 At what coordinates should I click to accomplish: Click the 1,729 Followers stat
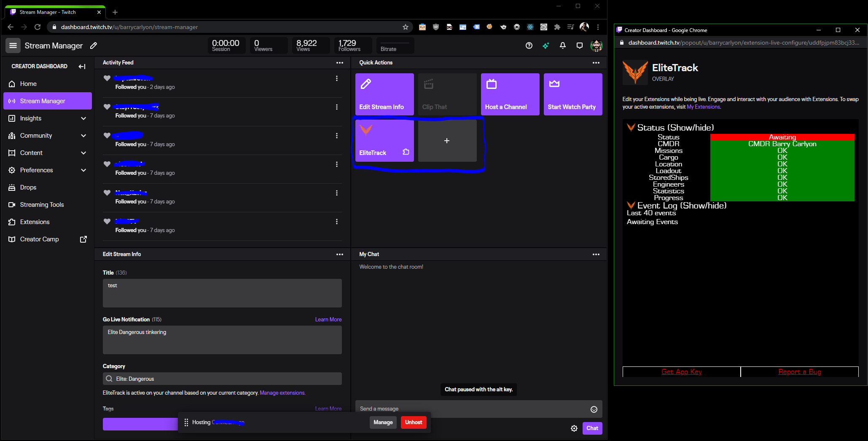point(353,45)
